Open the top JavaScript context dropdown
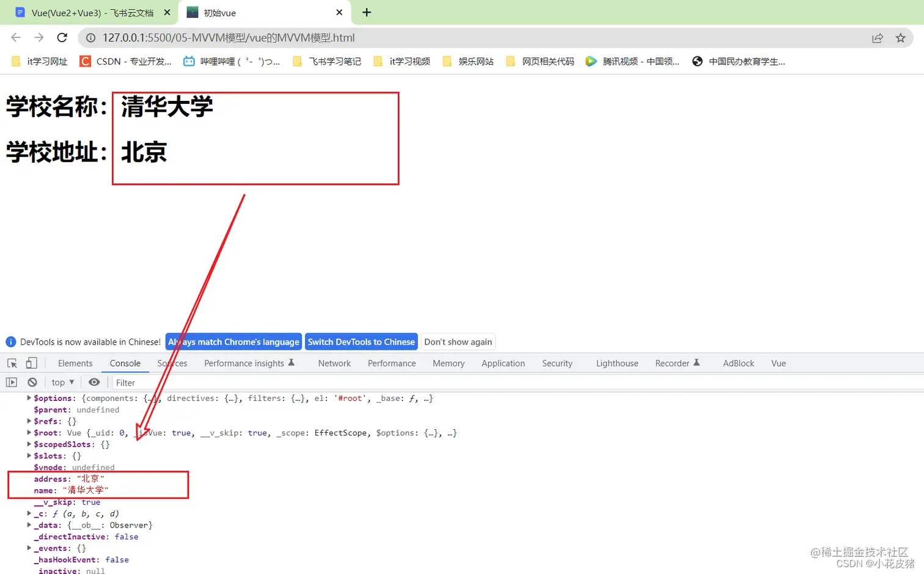Viewport: 924px width, 574px height. pyautogui.click(x=63, y=382)
